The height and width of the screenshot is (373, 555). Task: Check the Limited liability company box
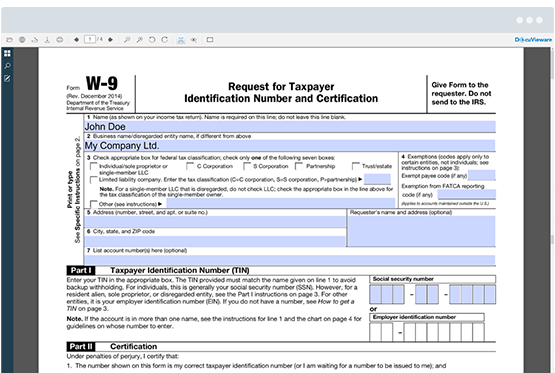click(x=94, y=180)
